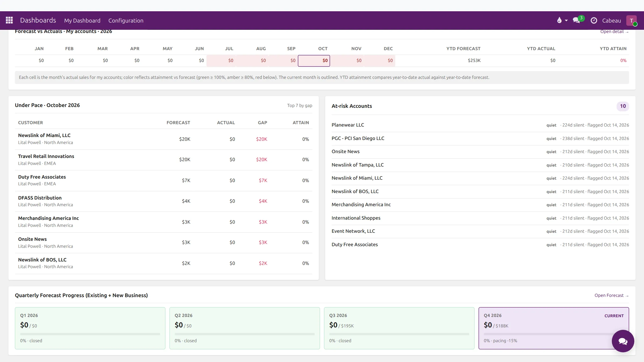Select the outlined OCT actuals cell
The image size is (644, 362).
click(314, 61)
